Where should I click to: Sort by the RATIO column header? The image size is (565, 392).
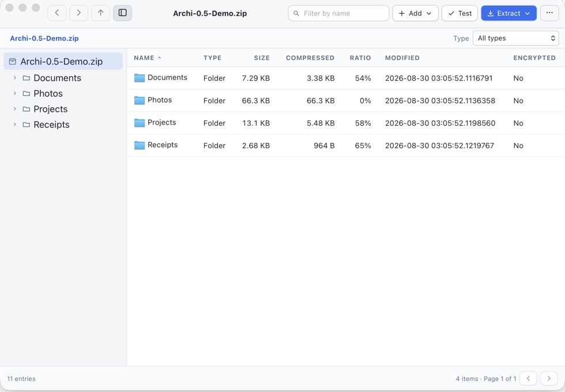point(360,58)
